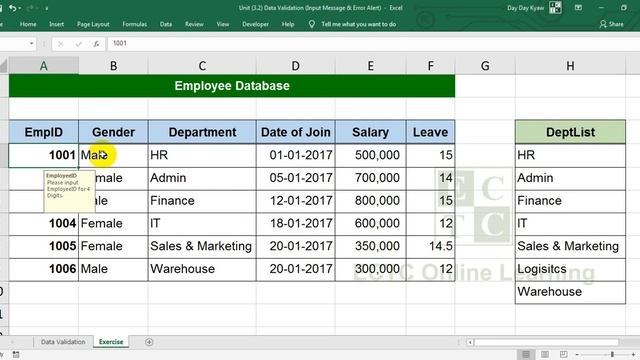Click Logisitcs in the DeptList
This screenshot has height=360, width=640.
click(570, 269)
